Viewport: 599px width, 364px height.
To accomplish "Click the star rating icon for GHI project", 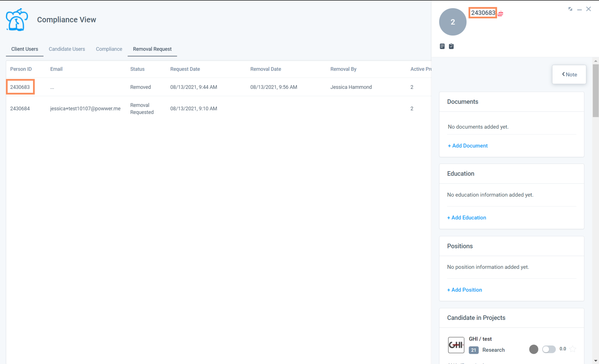I will (573, 349).
